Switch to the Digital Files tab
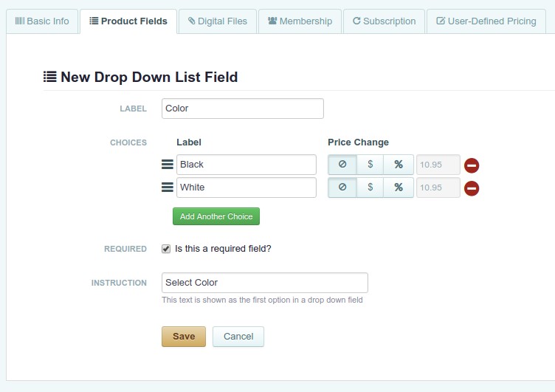The image size is (555, 392). click(x=217, y=21)
